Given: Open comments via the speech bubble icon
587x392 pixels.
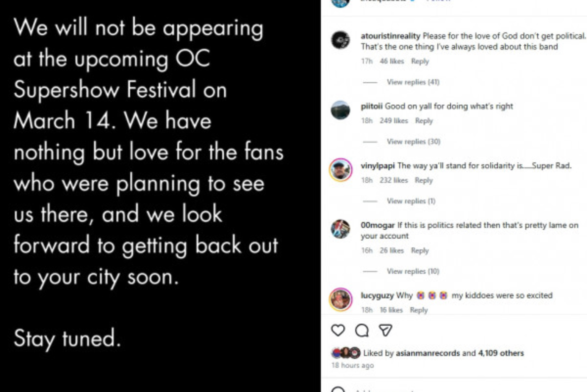Looking at the screenshot, I should 362,330.
